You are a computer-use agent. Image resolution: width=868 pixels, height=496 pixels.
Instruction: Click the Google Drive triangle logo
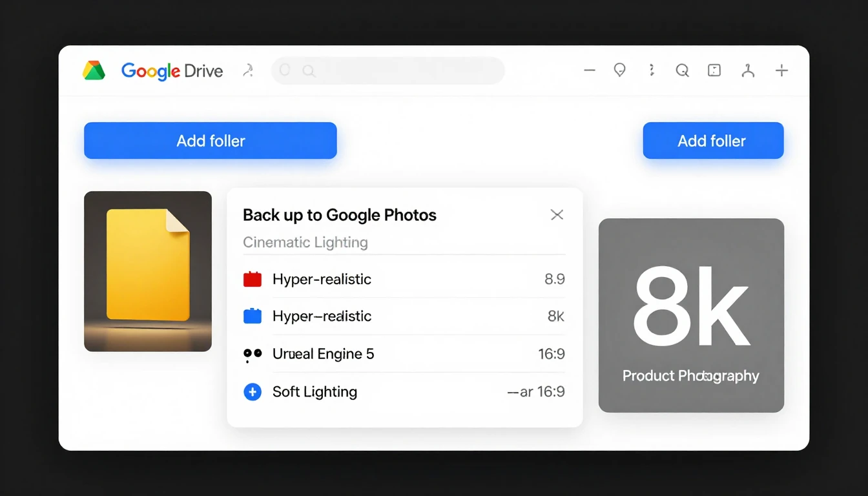tap(94, 70)
